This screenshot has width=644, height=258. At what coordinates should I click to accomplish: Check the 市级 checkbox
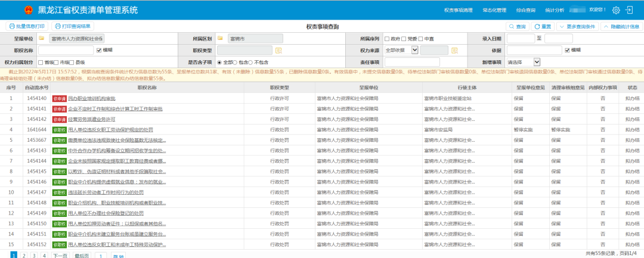coord(56,63)
